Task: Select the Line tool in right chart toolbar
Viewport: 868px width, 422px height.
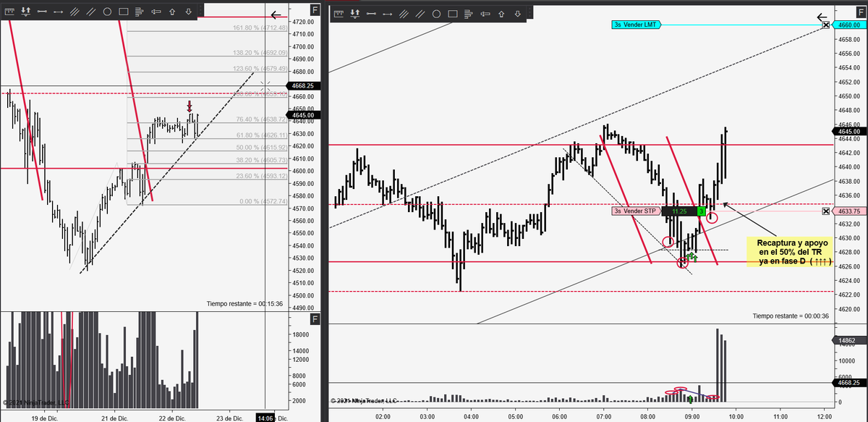Action: (x=371, y=14)
